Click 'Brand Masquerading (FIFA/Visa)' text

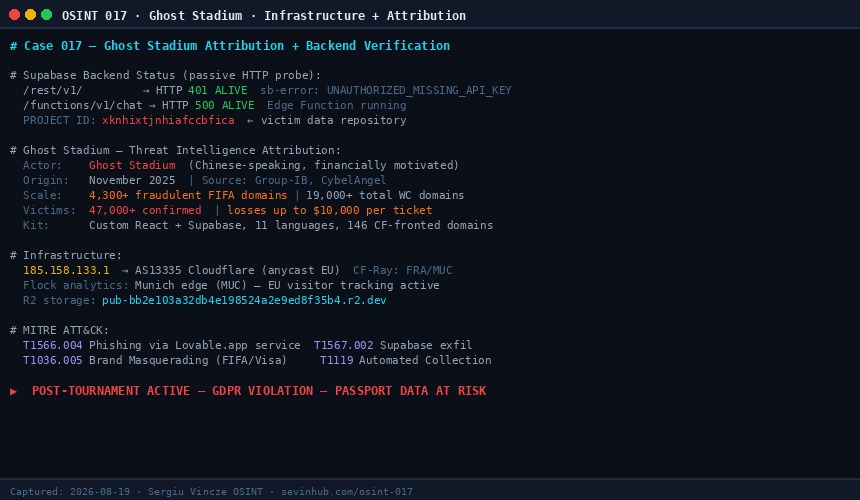(x=188, y=360)
